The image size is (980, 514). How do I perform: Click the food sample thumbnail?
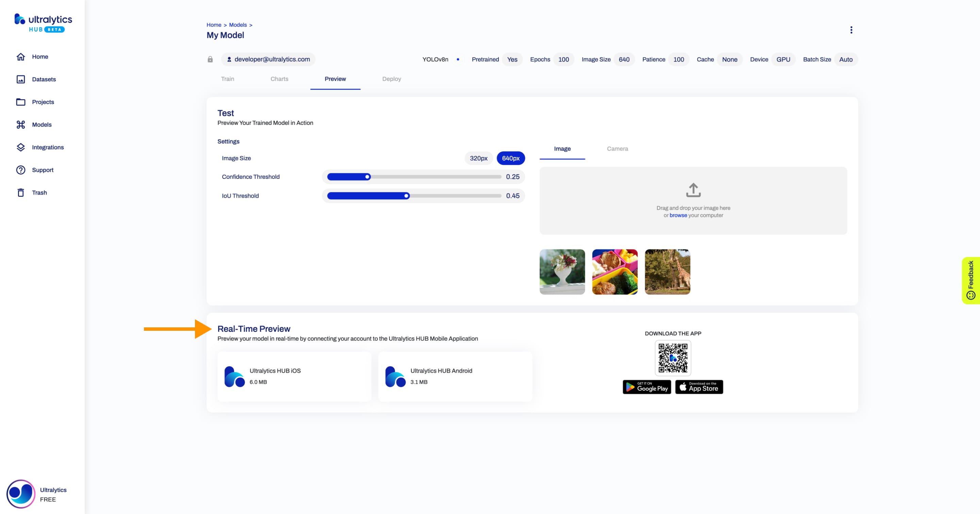point(615,271)
